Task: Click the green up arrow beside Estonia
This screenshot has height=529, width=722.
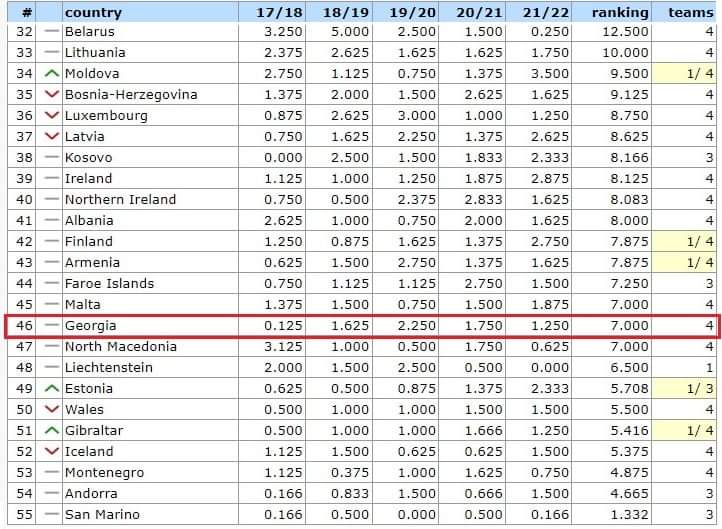Action: 52,388
